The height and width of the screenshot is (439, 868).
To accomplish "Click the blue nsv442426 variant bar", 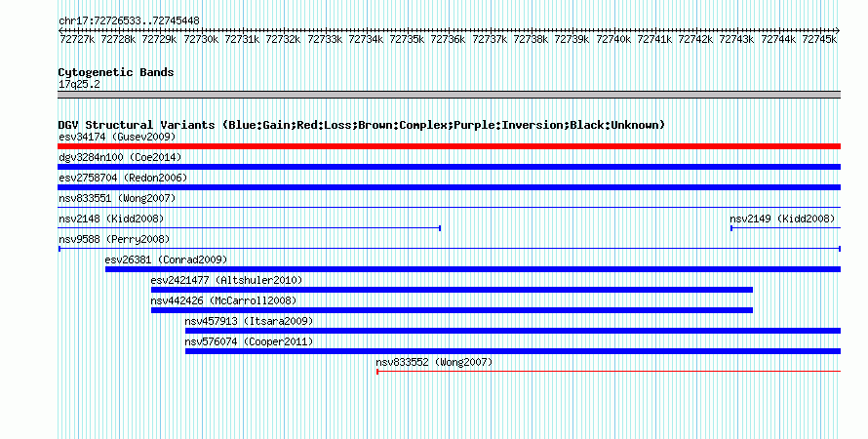I will pyautogui.click(x=452, y=310).
